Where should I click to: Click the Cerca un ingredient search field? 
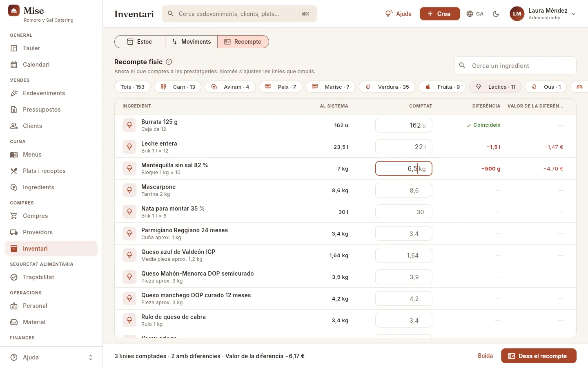click(515, 65)
